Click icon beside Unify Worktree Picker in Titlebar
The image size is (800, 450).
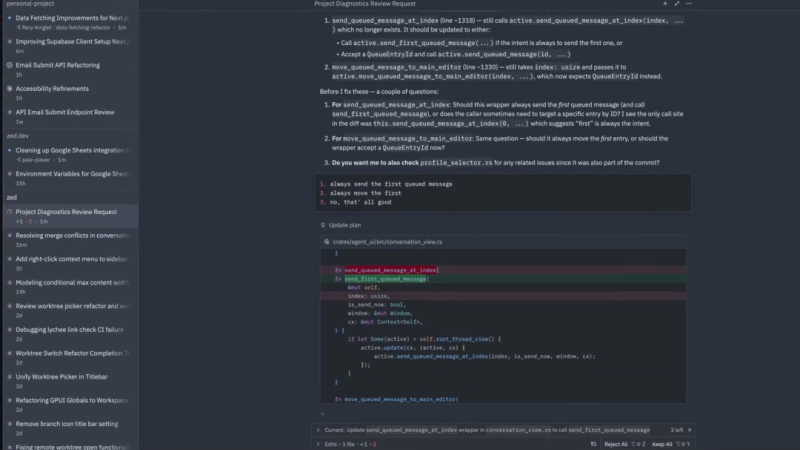tap(9, 377)
